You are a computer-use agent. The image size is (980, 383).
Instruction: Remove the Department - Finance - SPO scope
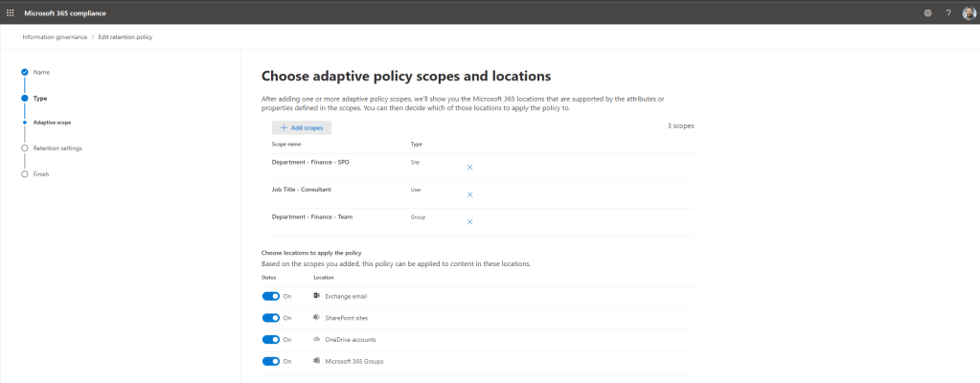pos(469,168)
